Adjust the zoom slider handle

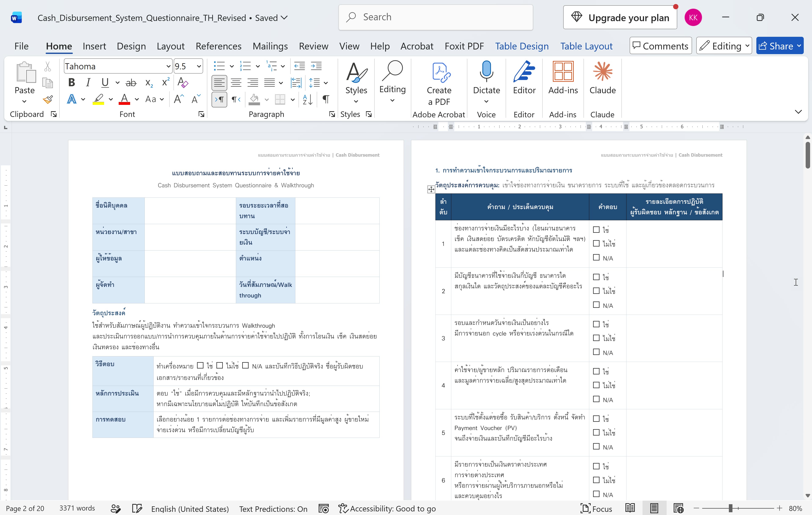coord(730,508)
